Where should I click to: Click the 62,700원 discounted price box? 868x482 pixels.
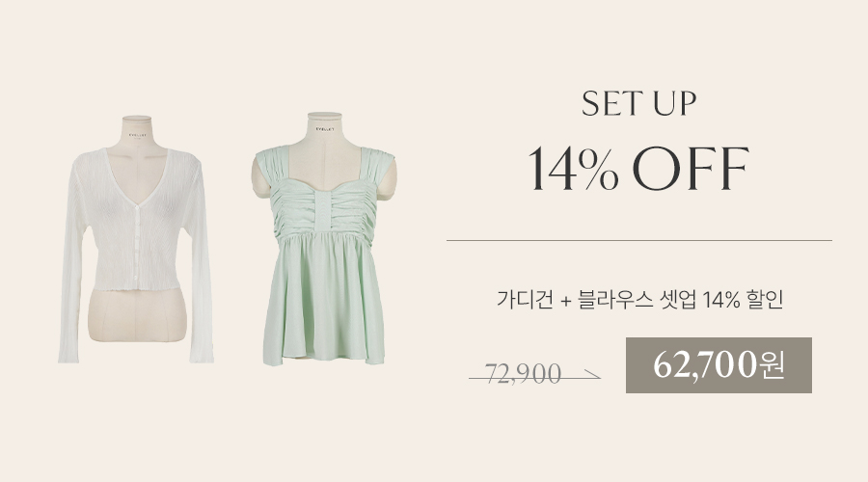(x=719, y=365)
